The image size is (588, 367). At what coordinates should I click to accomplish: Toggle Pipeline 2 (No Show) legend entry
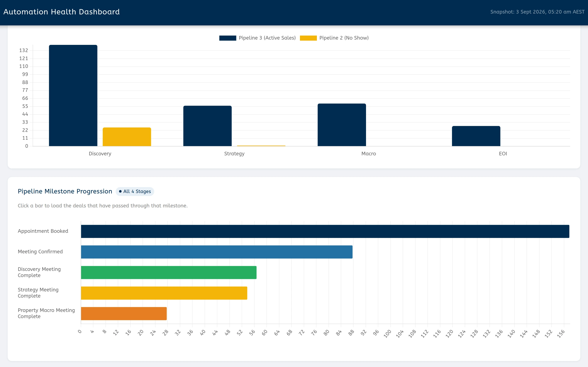coord(334,38)
